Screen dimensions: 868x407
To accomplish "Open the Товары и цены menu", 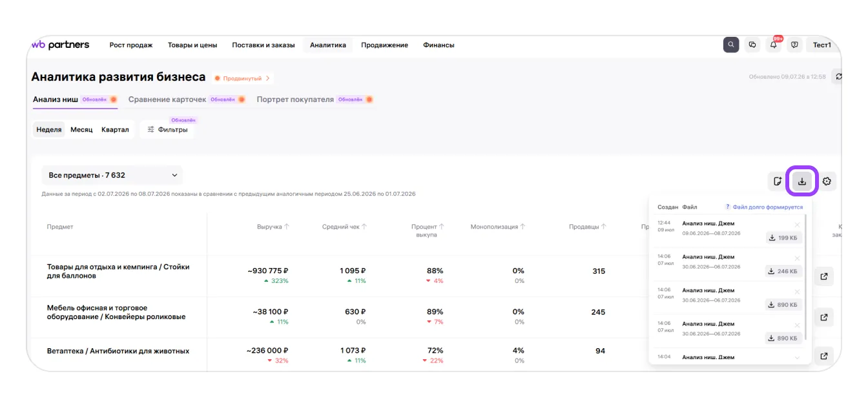I will pyautogui.click(x=192, y=45).
